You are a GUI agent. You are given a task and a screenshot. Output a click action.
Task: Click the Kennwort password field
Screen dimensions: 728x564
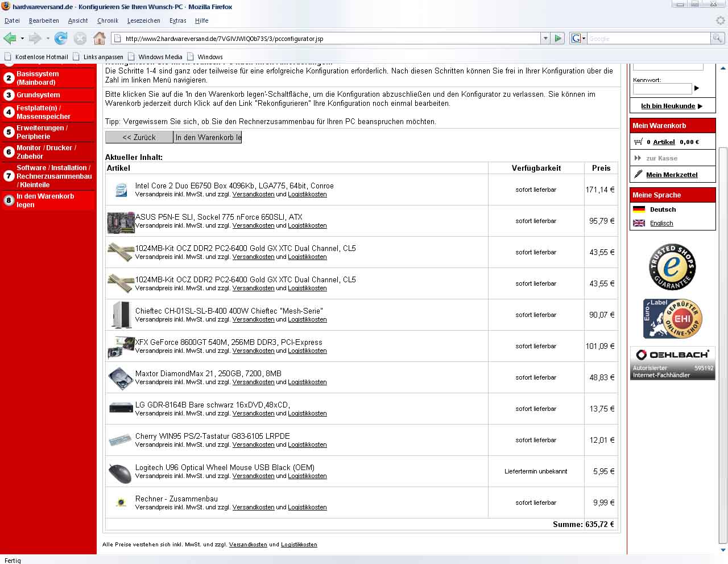pyautogui.click(x=662, y=89)
